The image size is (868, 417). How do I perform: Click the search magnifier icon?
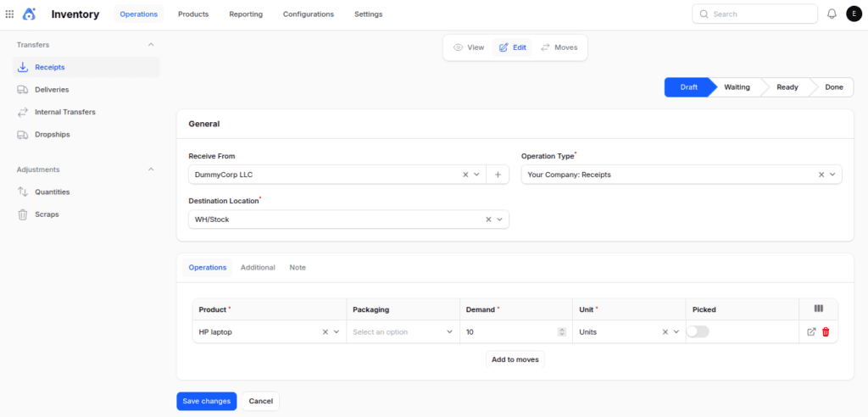704,14
